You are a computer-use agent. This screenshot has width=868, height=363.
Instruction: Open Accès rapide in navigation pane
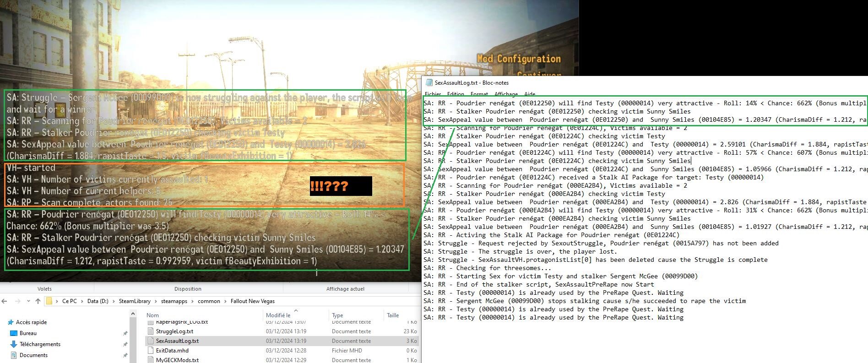(x=31, y=322)
